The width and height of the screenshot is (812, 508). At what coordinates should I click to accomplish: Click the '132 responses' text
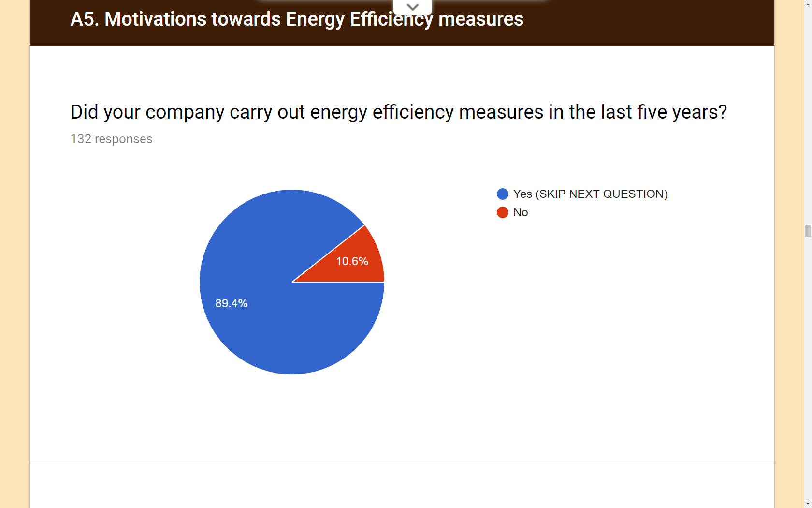pos(111,139)
